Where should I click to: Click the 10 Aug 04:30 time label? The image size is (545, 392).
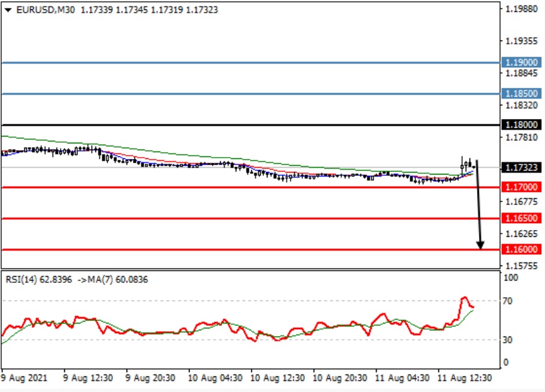pos(215,378)
